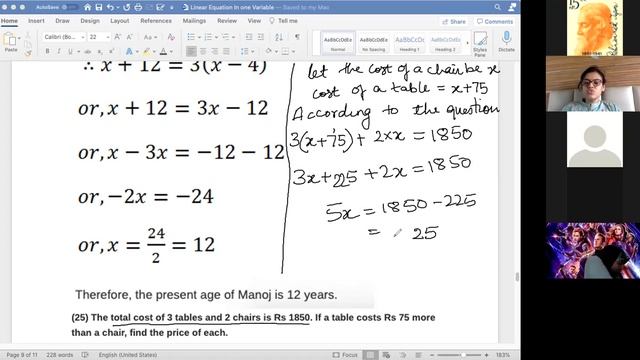Toggle Underline formatting

70,52
